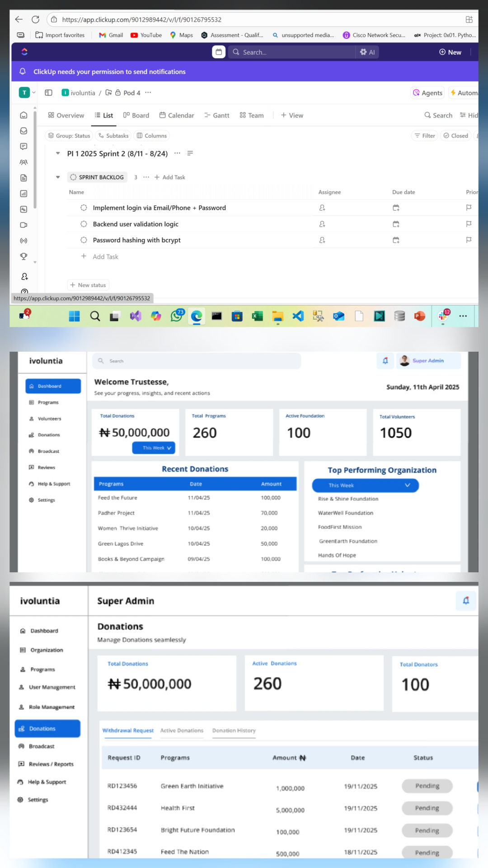Open PowerPoint from the Windows taskbar
488x868 pixels.
point(420,316)
